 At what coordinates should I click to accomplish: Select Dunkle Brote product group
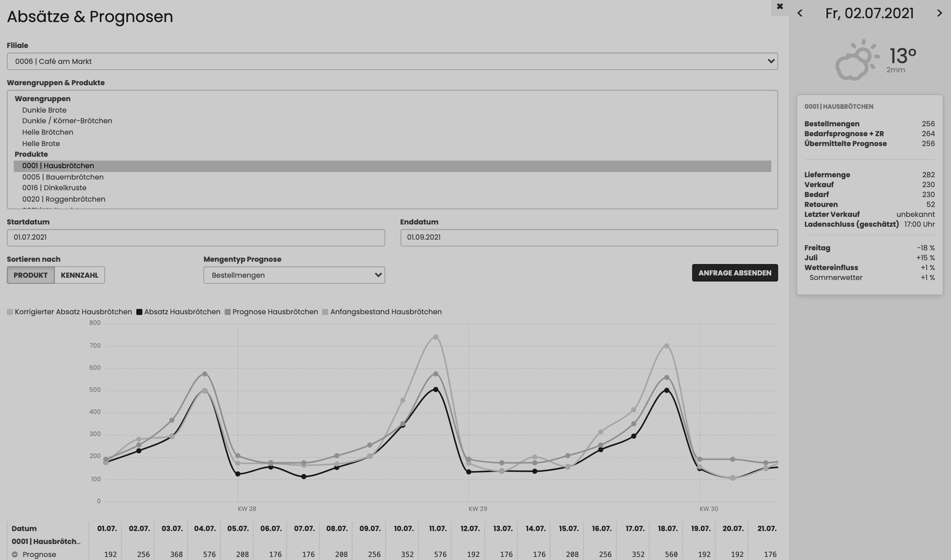pos(44,110)
